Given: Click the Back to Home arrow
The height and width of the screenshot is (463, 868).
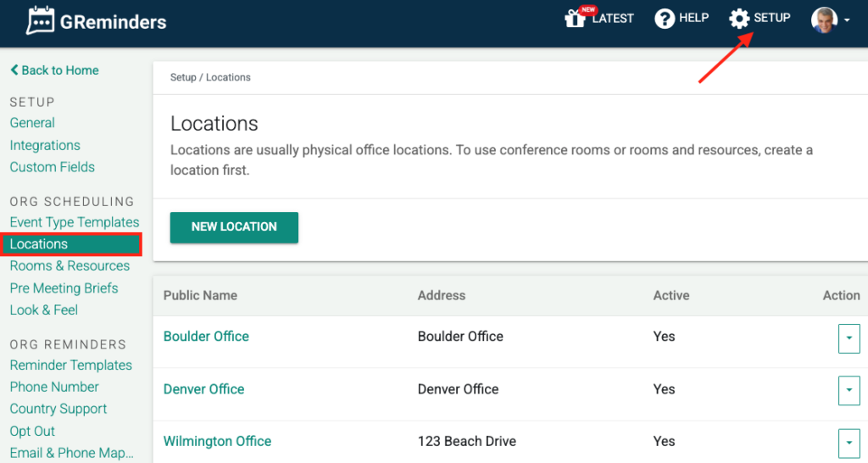Looking at the screenshot, I should pos(14,70).
